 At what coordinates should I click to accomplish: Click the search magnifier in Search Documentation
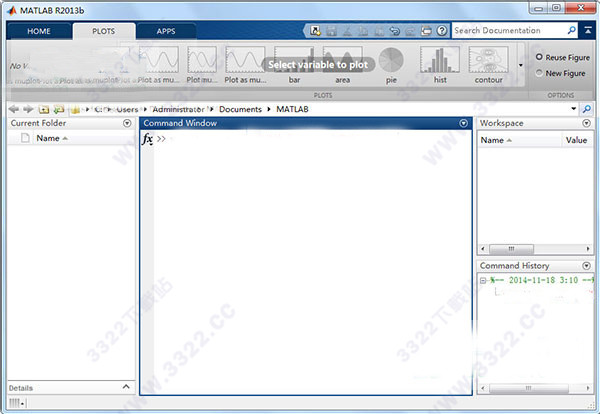pos(571,30)
